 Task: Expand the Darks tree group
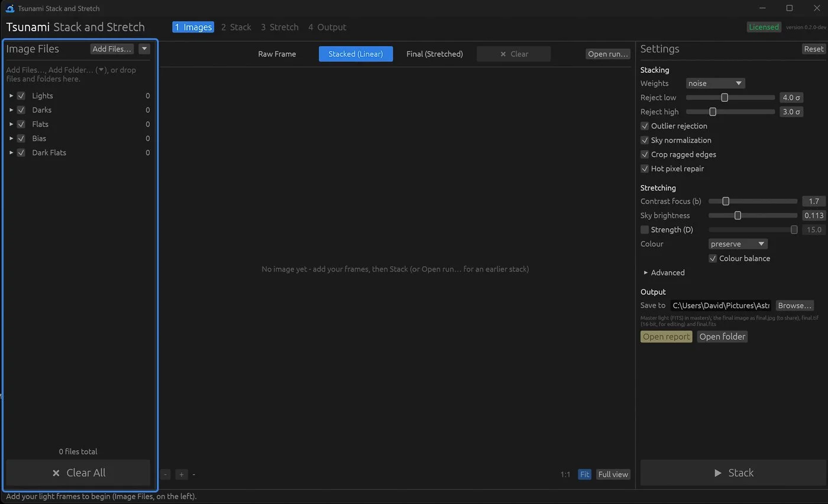tap(11, 110)
